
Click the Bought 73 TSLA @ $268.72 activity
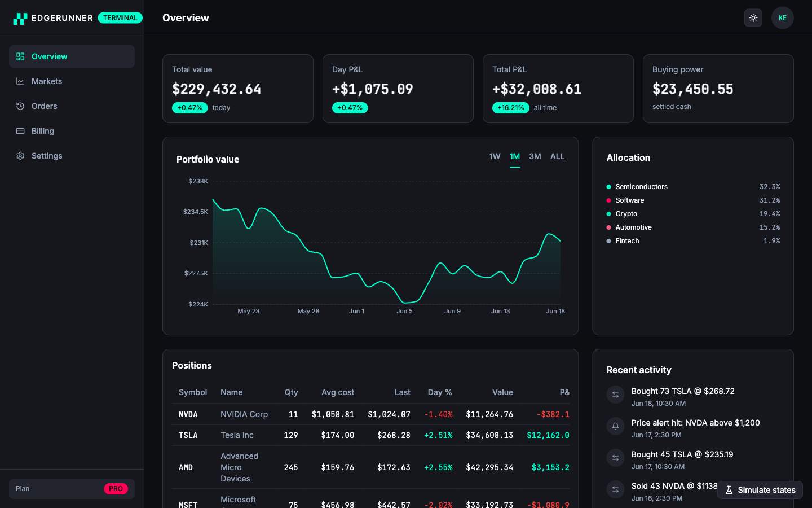coord(683,391)
